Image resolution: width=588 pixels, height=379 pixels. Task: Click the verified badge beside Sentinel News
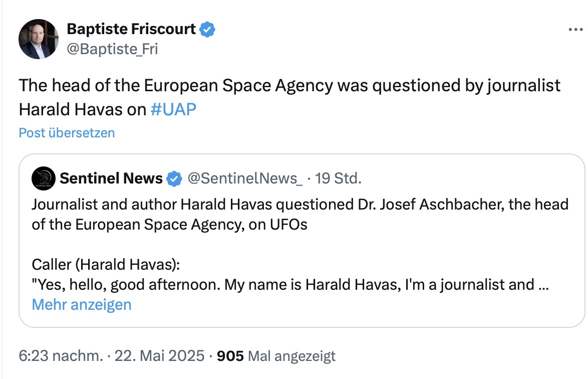pyautogui.click(x=174, y=178)
